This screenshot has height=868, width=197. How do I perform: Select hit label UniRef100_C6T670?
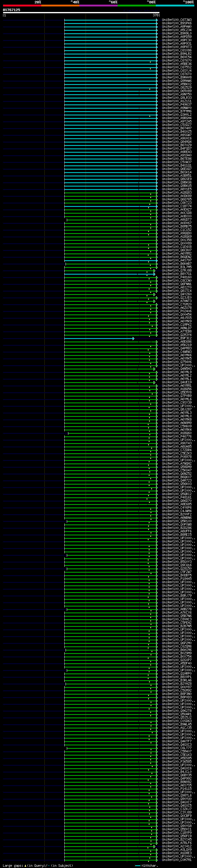[x=177, y=60]
